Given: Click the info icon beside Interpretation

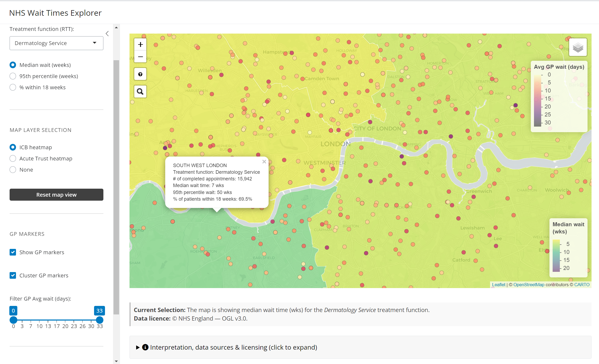Looking at the screenshot, I should point(145,347).
